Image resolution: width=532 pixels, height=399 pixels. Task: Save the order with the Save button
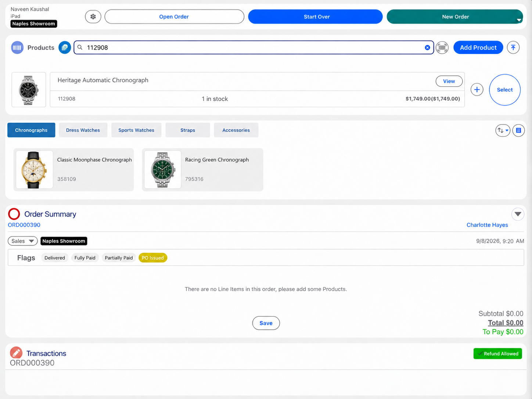(x=266, y=323)
